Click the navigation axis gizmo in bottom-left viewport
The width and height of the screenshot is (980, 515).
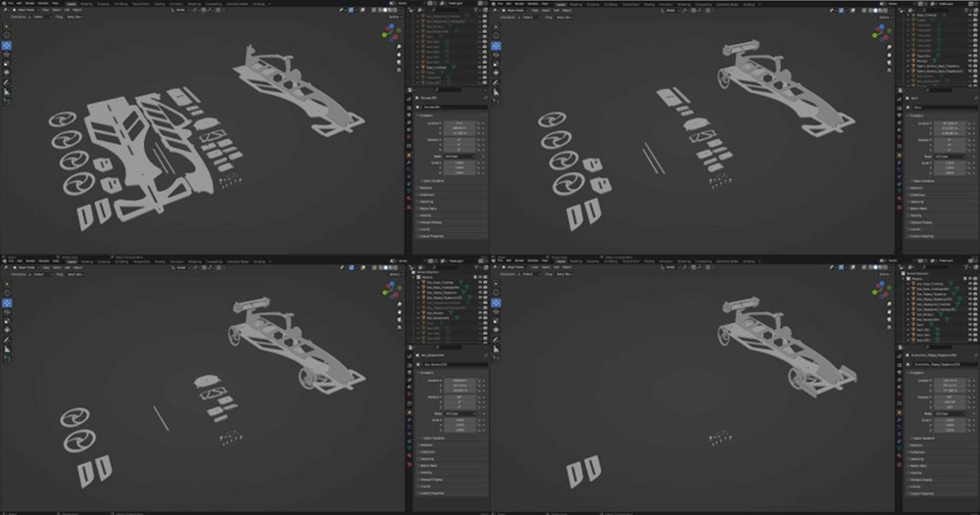click(x=390, y=291)
